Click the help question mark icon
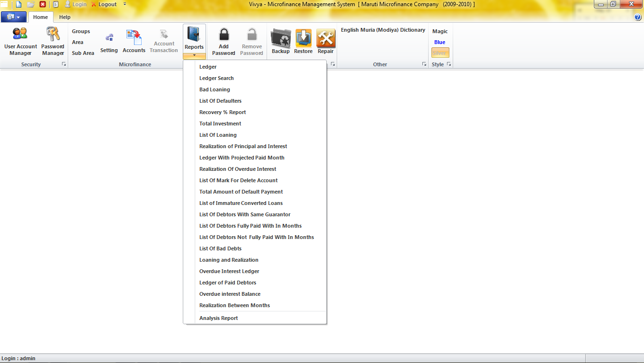The width and height of the screenshot is (644, 363). pos(637,17)
